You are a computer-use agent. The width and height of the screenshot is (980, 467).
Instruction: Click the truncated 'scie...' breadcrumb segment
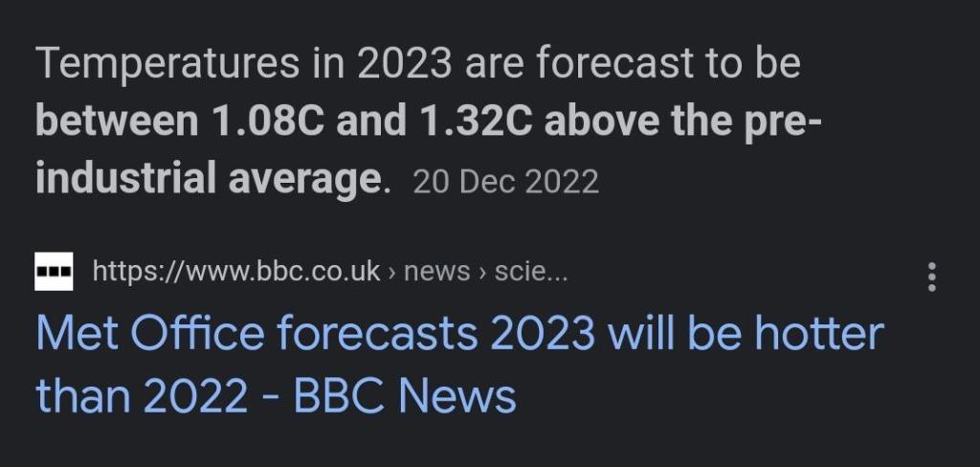tap(529, 272)
